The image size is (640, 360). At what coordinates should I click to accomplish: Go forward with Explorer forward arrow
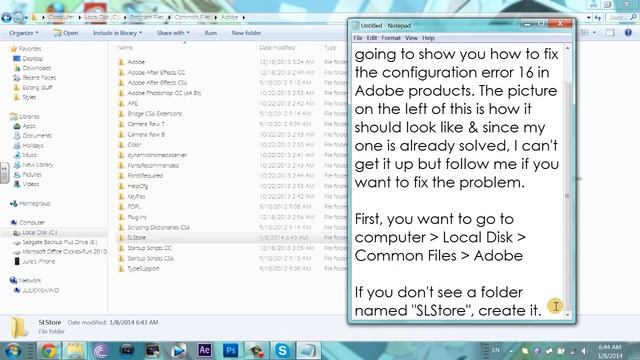(18, 17)
